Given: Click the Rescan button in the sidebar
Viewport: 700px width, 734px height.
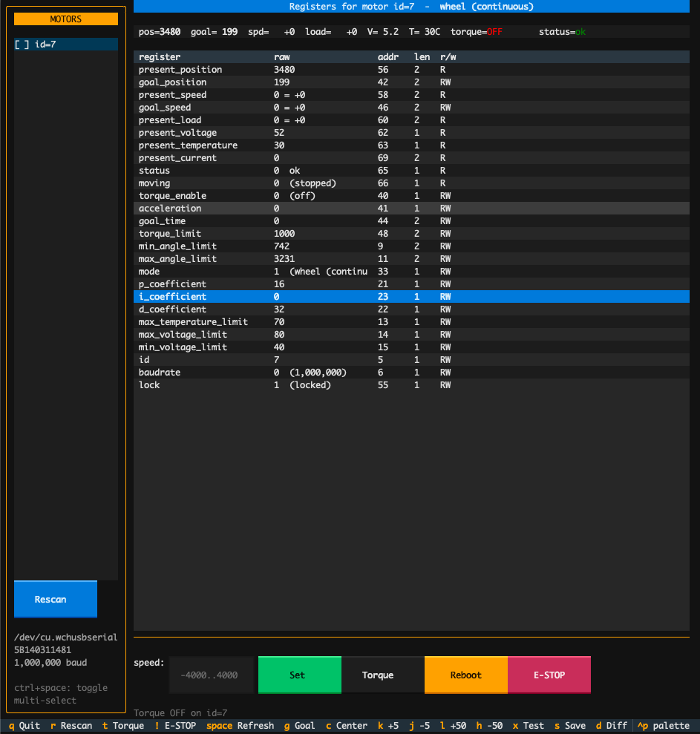Looking at the screenshot, I should (x=55, y=600).
